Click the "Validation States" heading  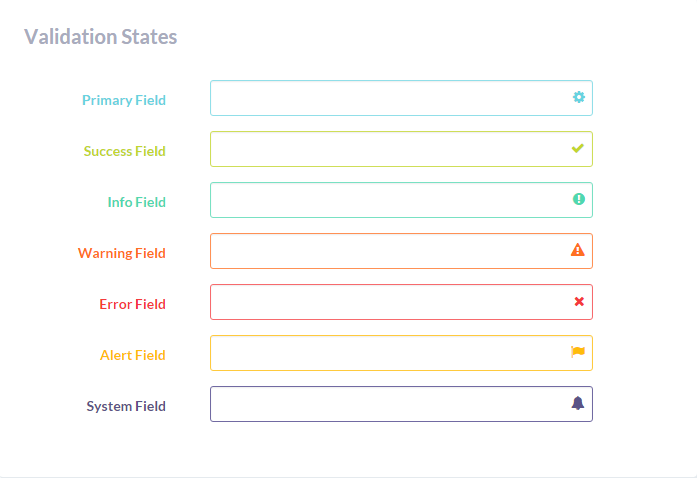click(100, 37)
